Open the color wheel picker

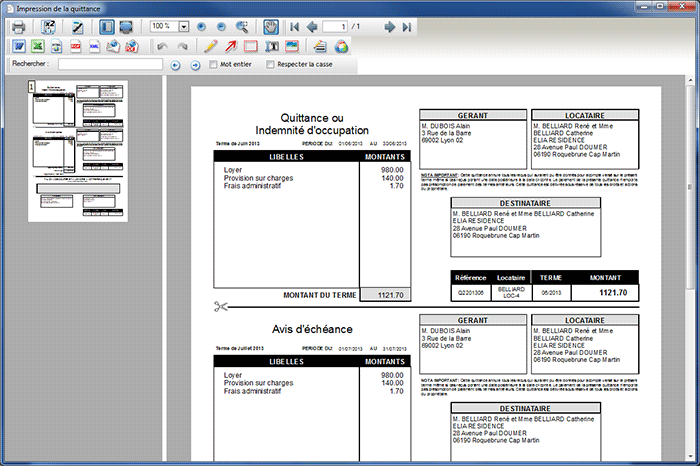342,46
